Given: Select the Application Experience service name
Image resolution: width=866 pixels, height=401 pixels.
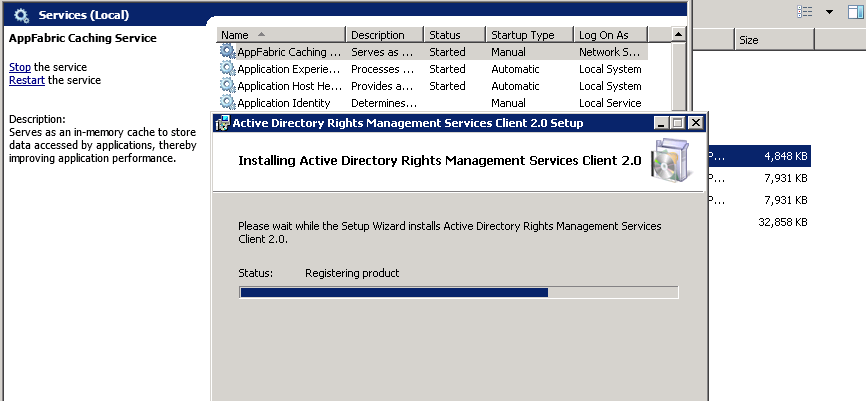Looking at the screenshot, I should (289, 69).
